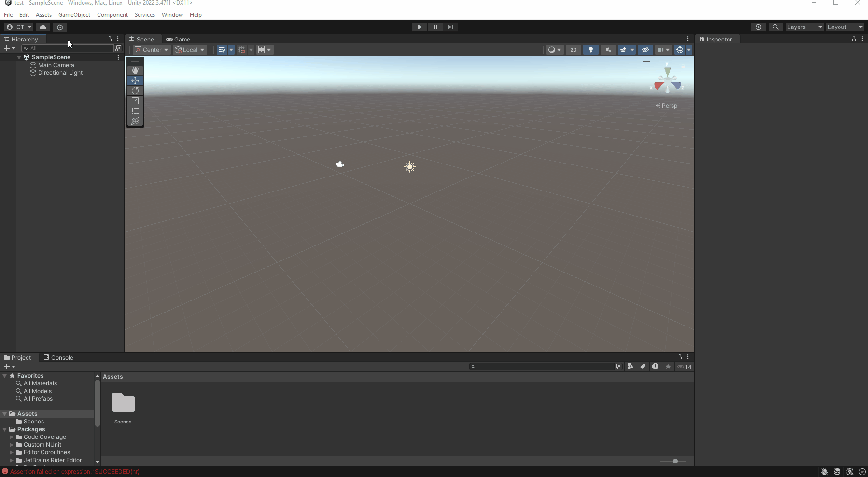
Task: Click the Hierarchy search field
Action: (67, 48)
